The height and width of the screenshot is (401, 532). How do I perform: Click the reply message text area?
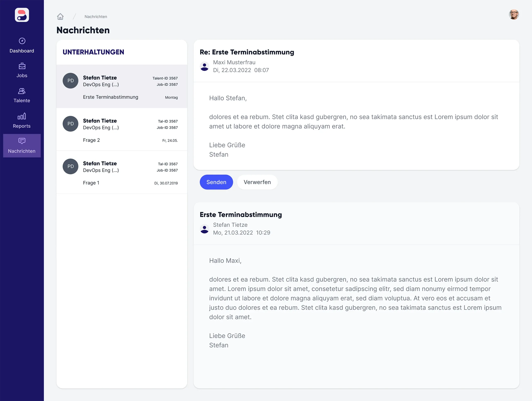coord(353,126)
